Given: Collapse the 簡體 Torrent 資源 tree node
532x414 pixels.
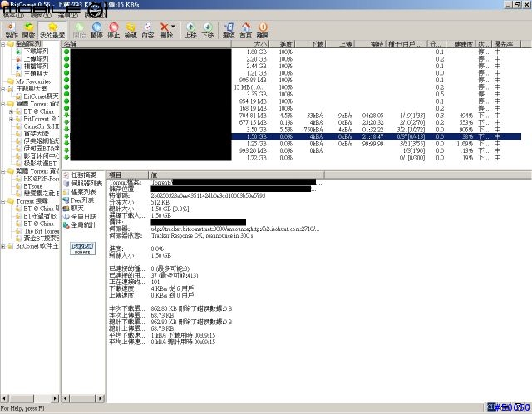Looking at the screenshot, I should click(x=3, y=104).
